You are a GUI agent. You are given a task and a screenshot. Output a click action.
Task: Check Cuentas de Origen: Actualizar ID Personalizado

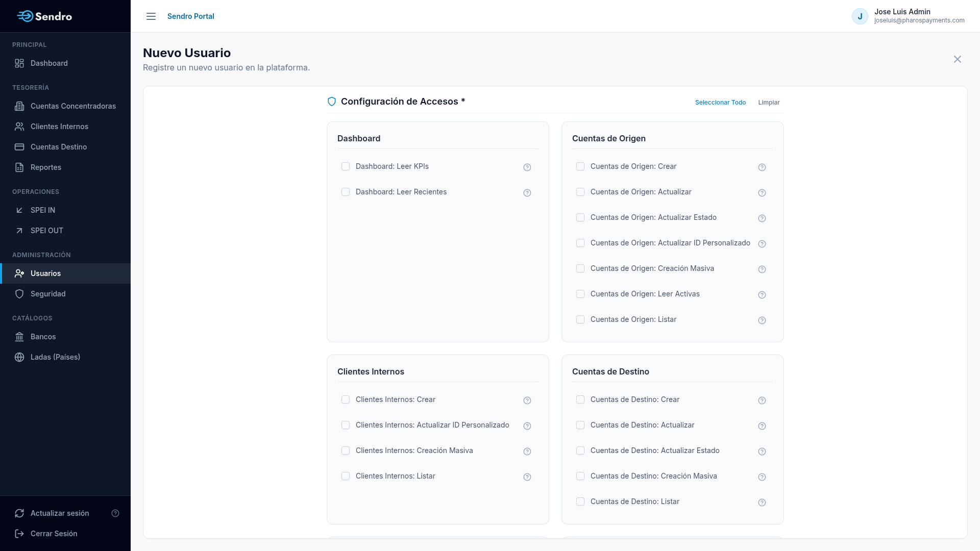pos(580,243)
